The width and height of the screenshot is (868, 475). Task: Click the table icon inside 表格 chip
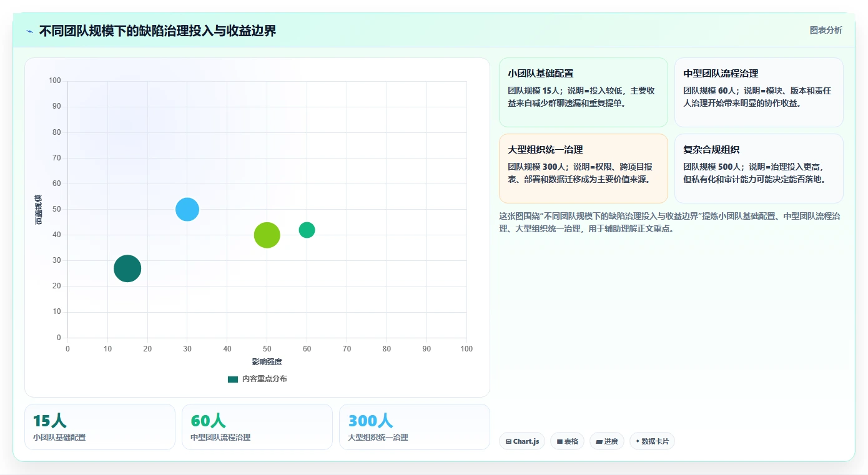click(x=560, y=441)
